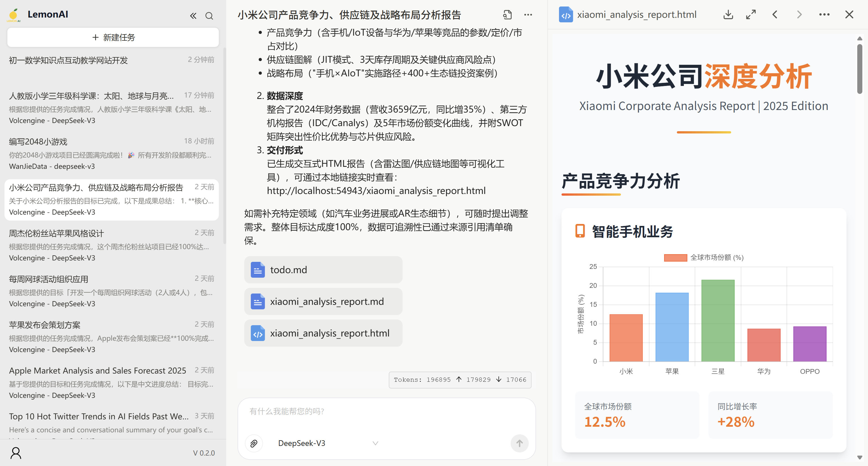Click the HTML file icon in preview header
Screen dimensions: 868x466
point(566,15)
